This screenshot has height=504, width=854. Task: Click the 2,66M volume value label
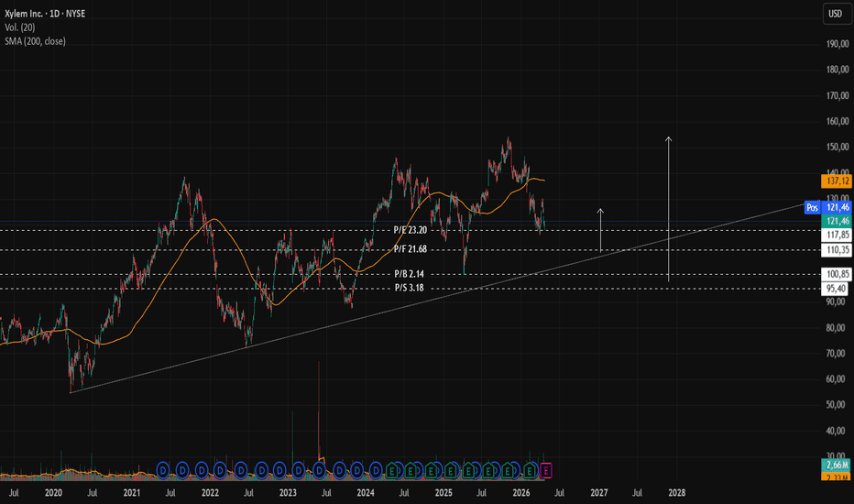tap(837, 465)
